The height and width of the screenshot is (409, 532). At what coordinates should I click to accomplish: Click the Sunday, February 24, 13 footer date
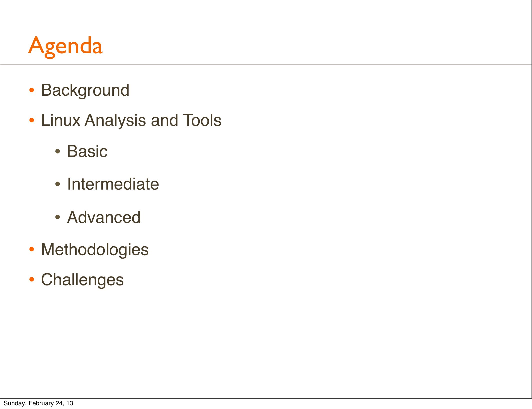coord(38,403)
